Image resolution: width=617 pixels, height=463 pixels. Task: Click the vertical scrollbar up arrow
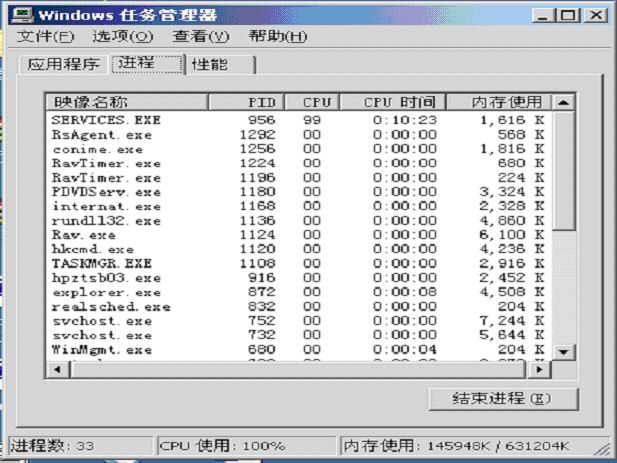(x=563, y=102)
